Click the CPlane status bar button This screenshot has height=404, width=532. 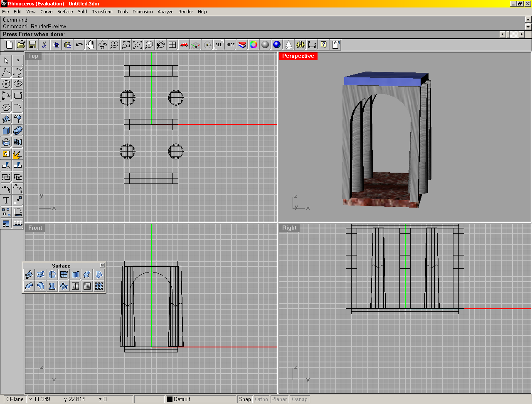(x=15, y=399)
